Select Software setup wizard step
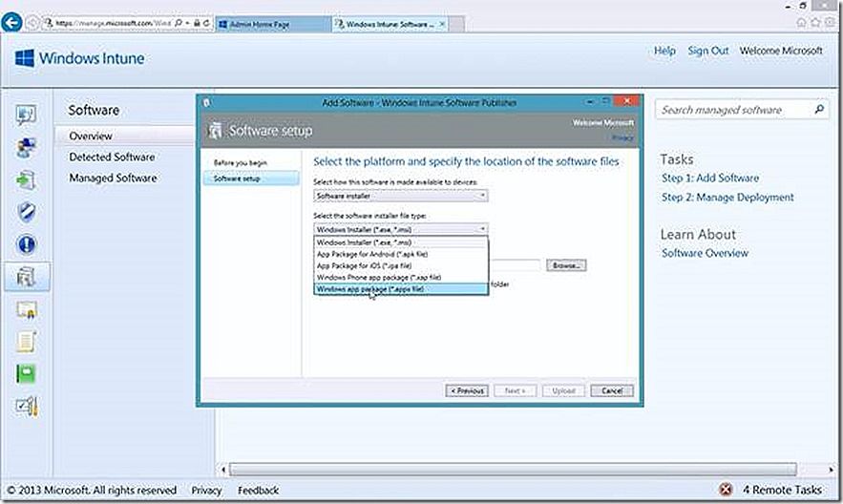Image resolution: width=843 pixels, height=504 pixels. coord(251,178)
